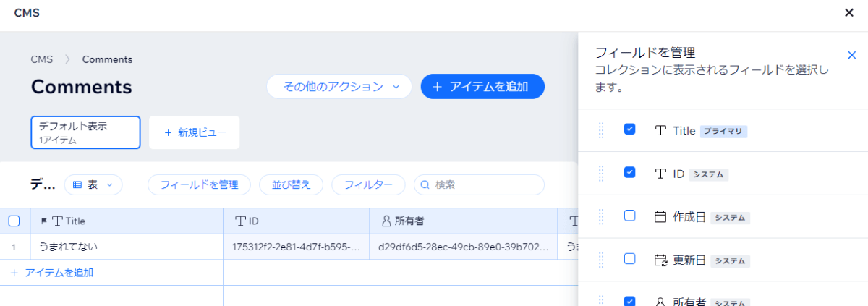This screenshot has height=306, width=868.
Task: Click the ID column header
Action: tap(297, 221)
